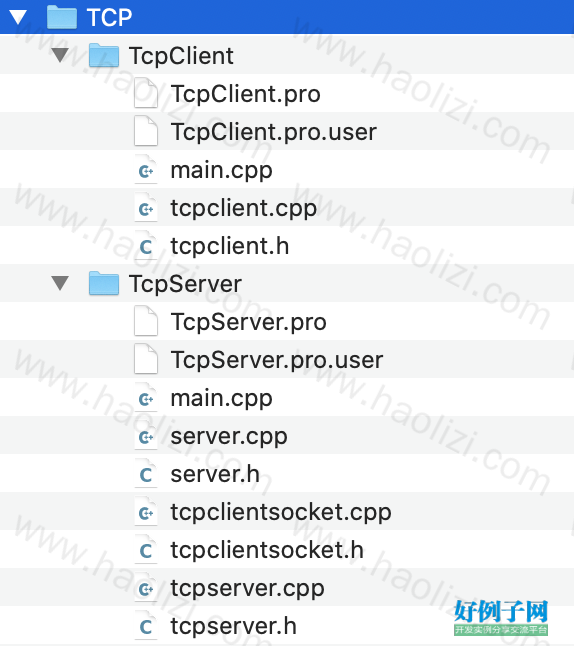The image size is (574, 646).
Task: Select tcpserver.cpp file
Action: [287, 588]
